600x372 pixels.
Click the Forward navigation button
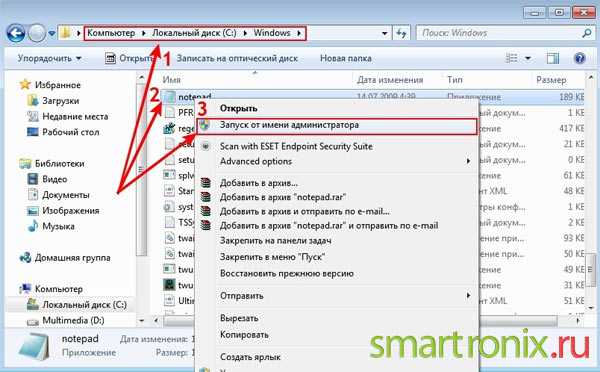point(37,33)
